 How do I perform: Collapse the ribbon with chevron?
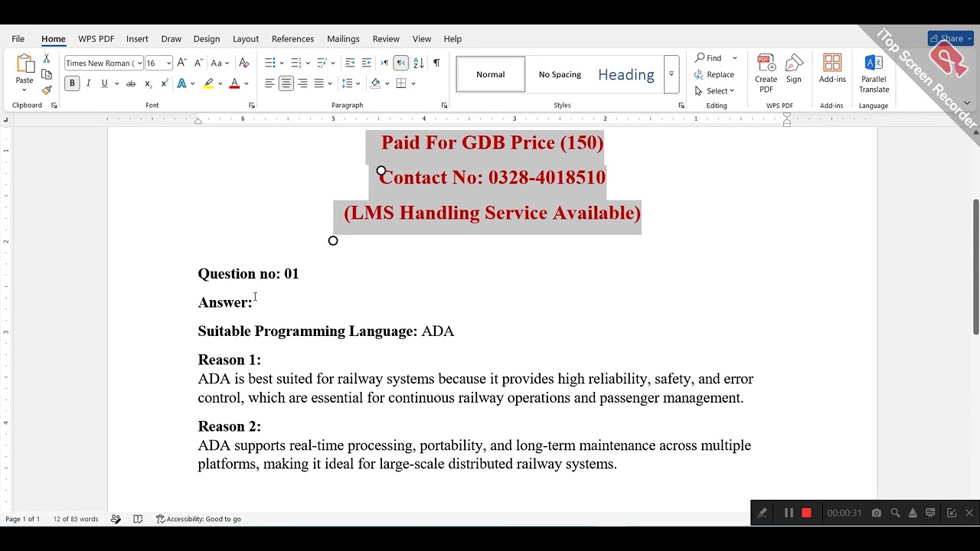tap(967, 103)
